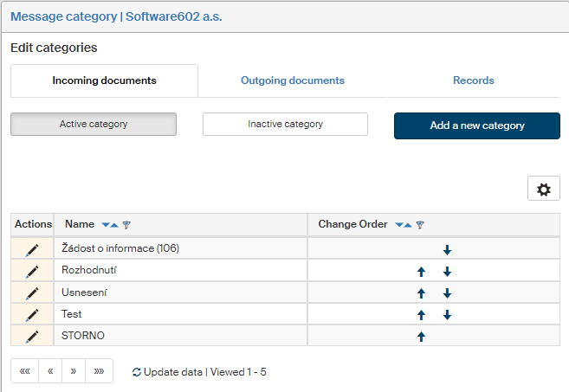
Task: Move STORNO category up
Action: click(x=421, y=337)
